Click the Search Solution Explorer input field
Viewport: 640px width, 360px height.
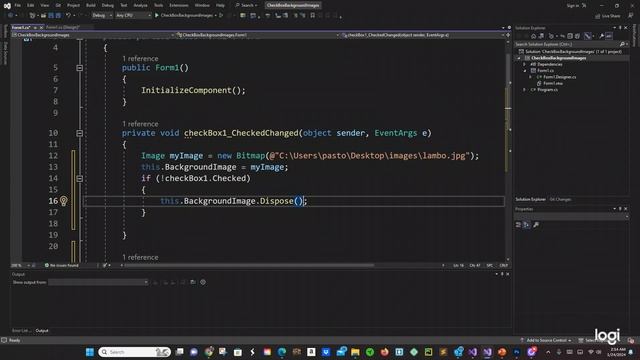pyautogui.click(x=567, y=44)
